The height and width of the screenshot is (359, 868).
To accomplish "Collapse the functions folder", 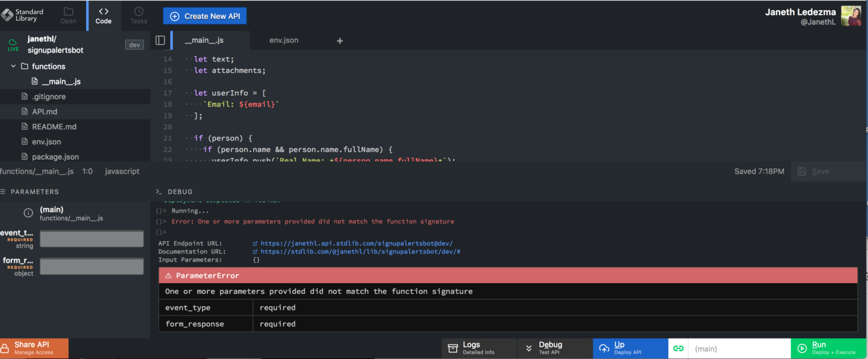I will click(14, 66).
